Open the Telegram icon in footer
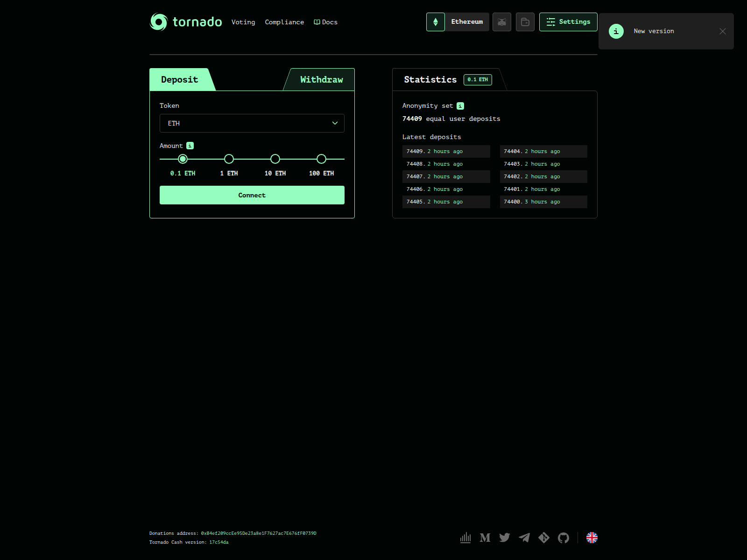This screenshot has height=560, width=747. tap(524, 538)
